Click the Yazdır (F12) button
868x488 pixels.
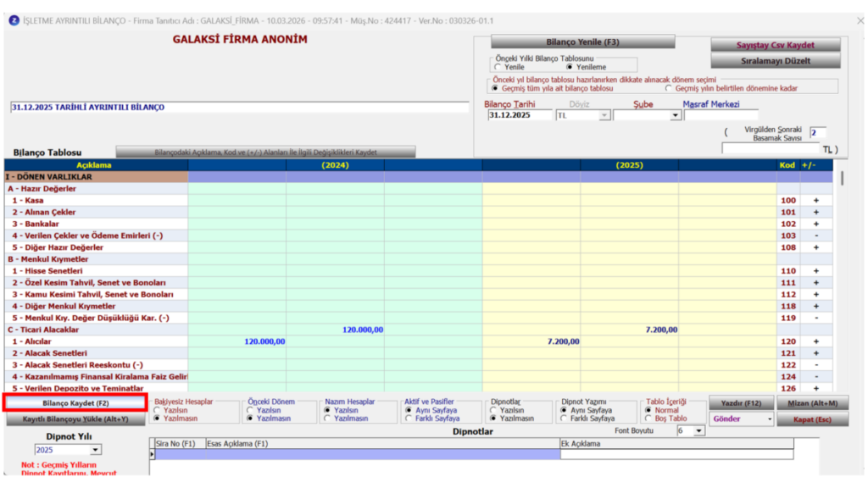pyautogui.click(x=741, y=403)
